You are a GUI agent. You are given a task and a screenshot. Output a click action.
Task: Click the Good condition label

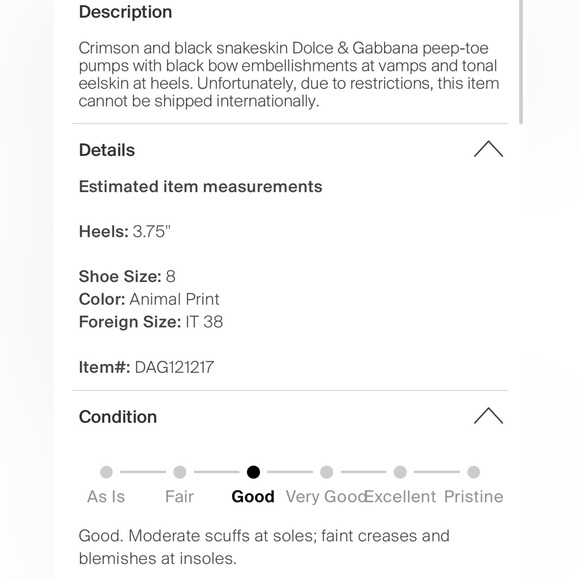[253, 497]
